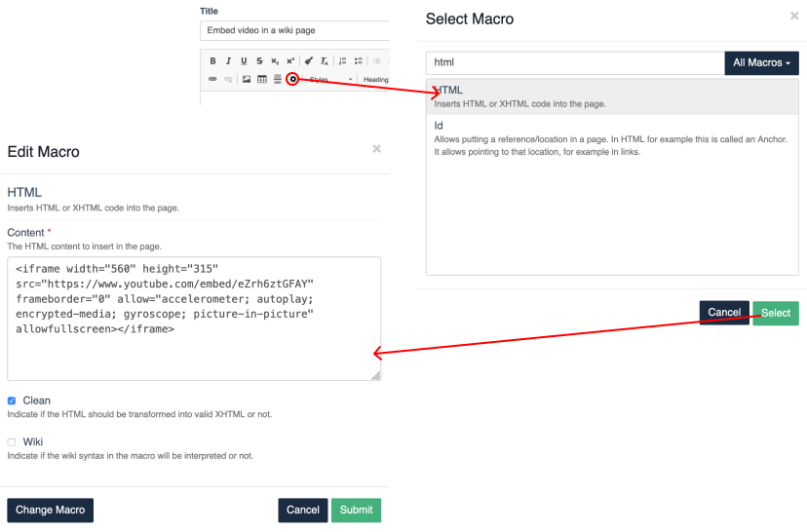Apply subscript formatting
Image resolution: width=807 pixels, height=532 pixels.
(x=275, y=60)
